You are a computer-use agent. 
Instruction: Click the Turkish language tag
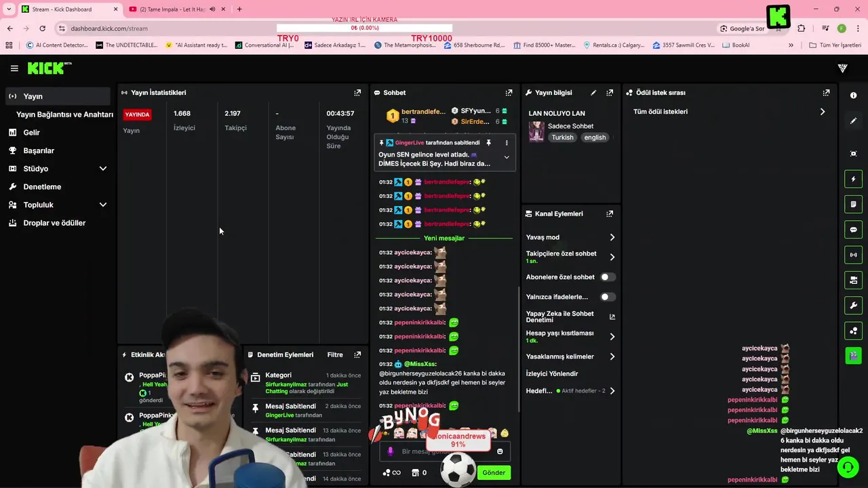click(x=562, y=138)
